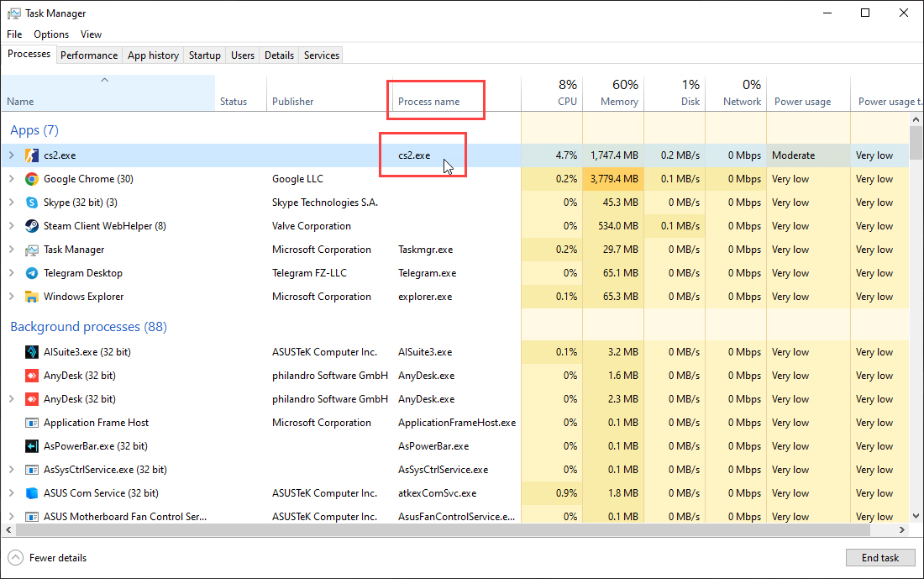The height and width of the screenshot is (579, 924).
Task: Open the Options menu
Action: click(x=51, y=34)
